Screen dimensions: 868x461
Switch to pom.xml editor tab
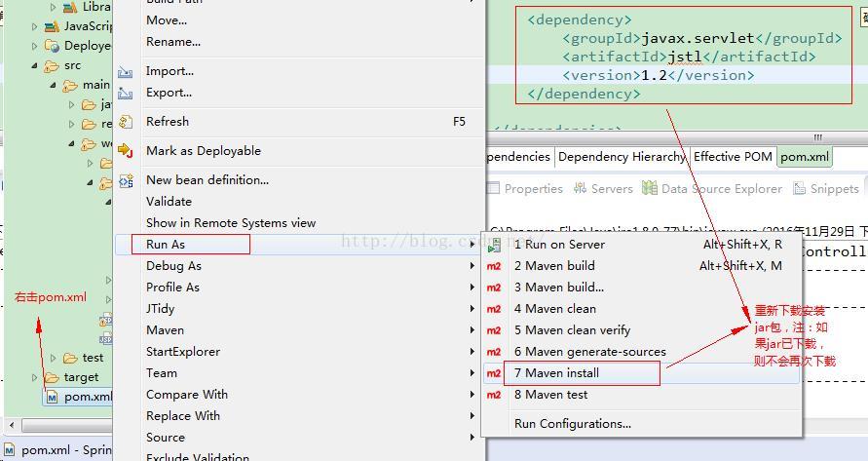[805, 157]
